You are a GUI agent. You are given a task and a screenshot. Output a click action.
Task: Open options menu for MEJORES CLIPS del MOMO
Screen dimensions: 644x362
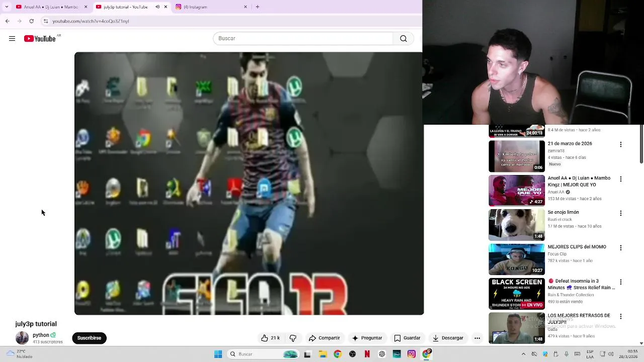coord(620,248)
